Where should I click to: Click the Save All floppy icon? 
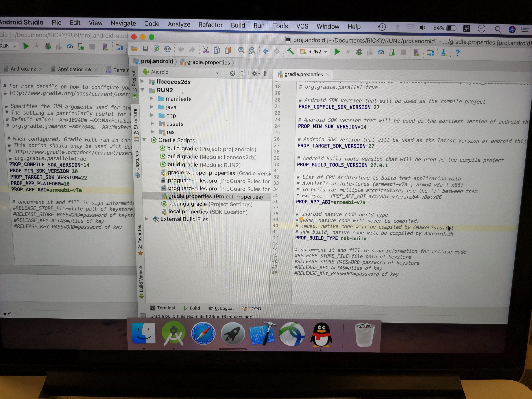point(145,49)
